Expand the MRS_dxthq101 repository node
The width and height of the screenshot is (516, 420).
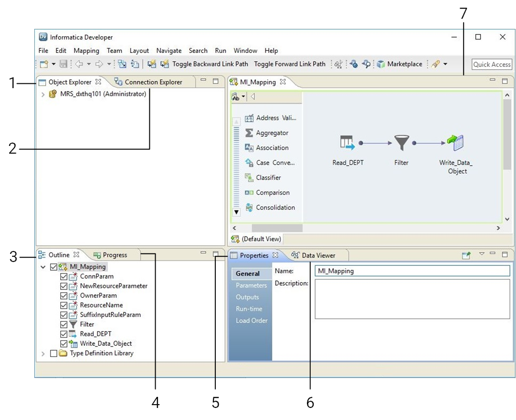tap(43, 94)
